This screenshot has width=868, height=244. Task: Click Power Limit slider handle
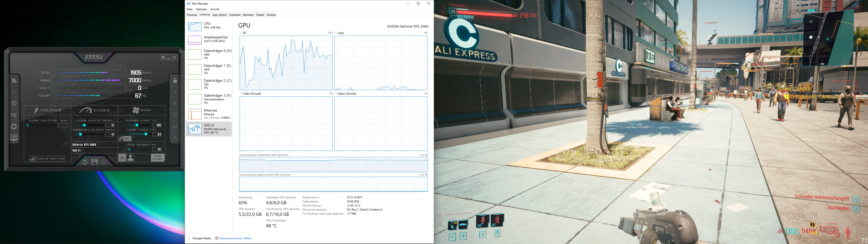point(137,125)
